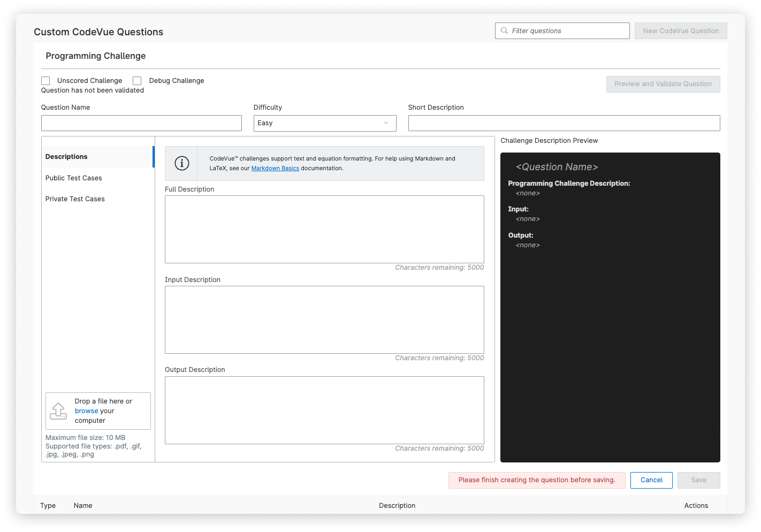Click the 'Input:' label in preview panel
The width and height of the screenshot is (761, 532).
pyautogui.click(x=518, y=209)
